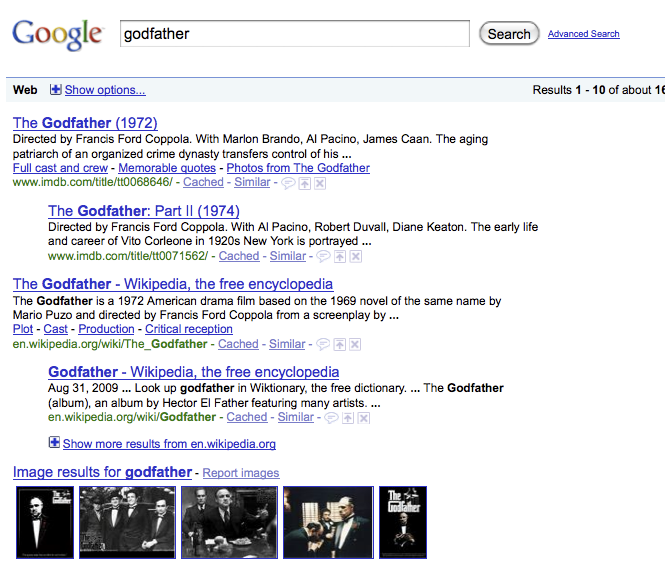This screenshot has width=665, height=573.
Task: Click the Search button
Action: tap(509, 34)
